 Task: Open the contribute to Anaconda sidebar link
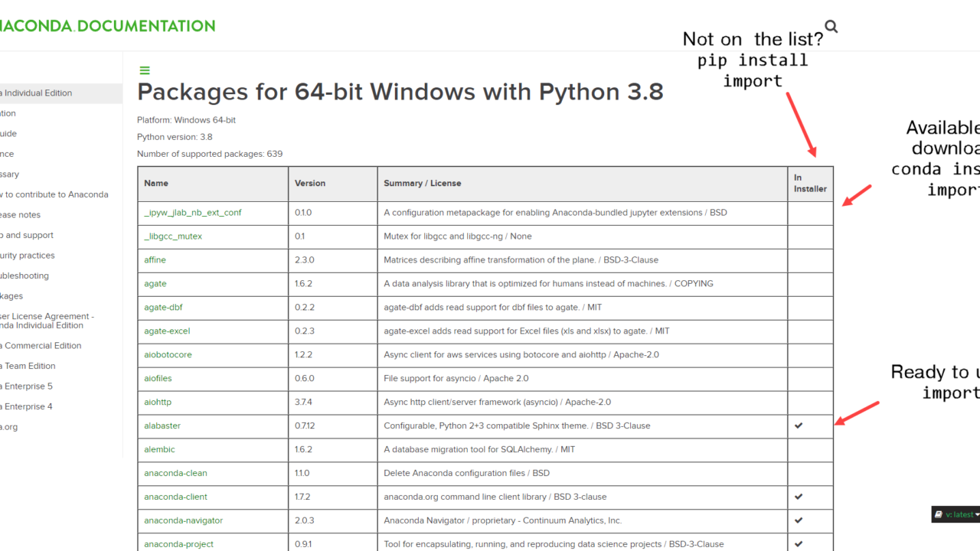pos(55,194)
